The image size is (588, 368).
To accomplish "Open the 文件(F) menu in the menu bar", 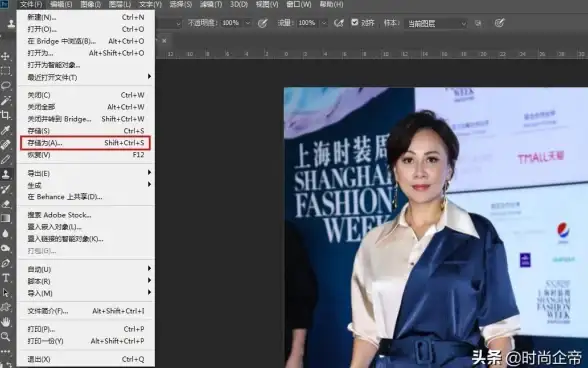I will pyautogui.click(x=31, y=5).
